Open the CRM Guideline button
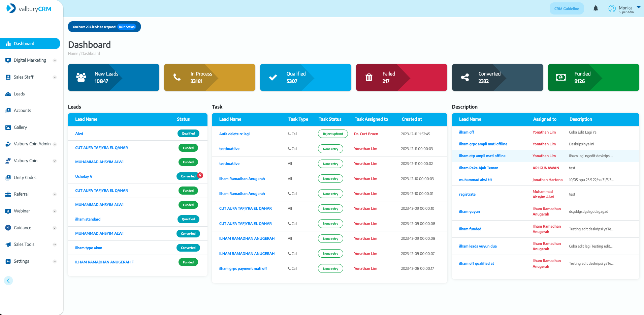Screen dimensions: 644x315 click(x=567, y=9)
